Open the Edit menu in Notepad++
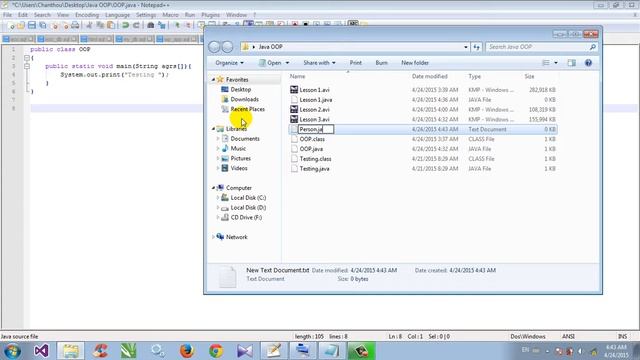The height and width of the screenshot is (360, 640). pyautogui.click(x=22, y=15)
